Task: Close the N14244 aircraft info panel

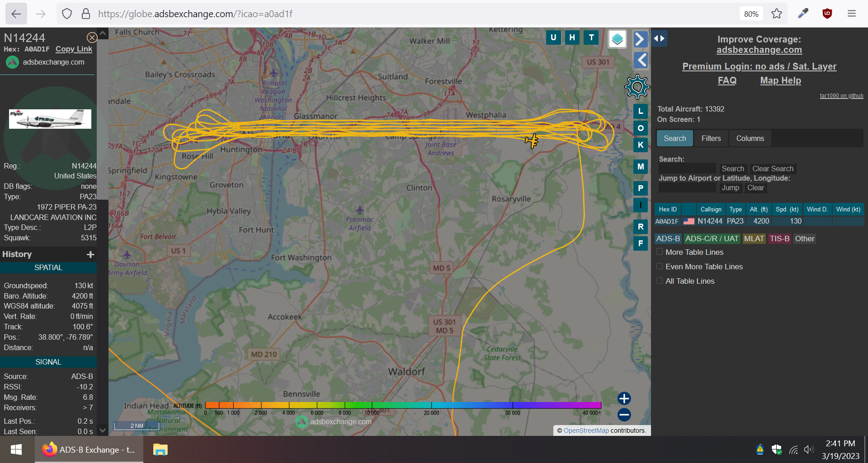Action: 92,37
